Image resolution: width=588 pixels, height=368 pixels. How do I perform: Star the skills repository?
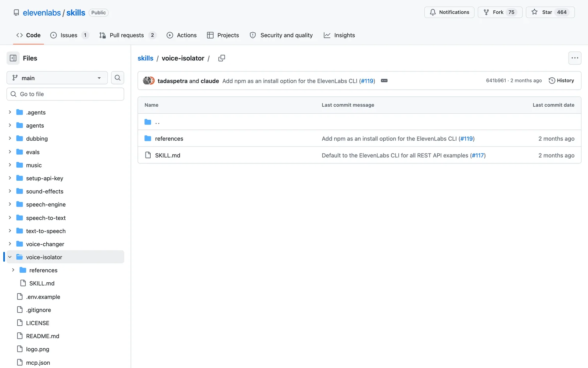click(x=550, y=12)
